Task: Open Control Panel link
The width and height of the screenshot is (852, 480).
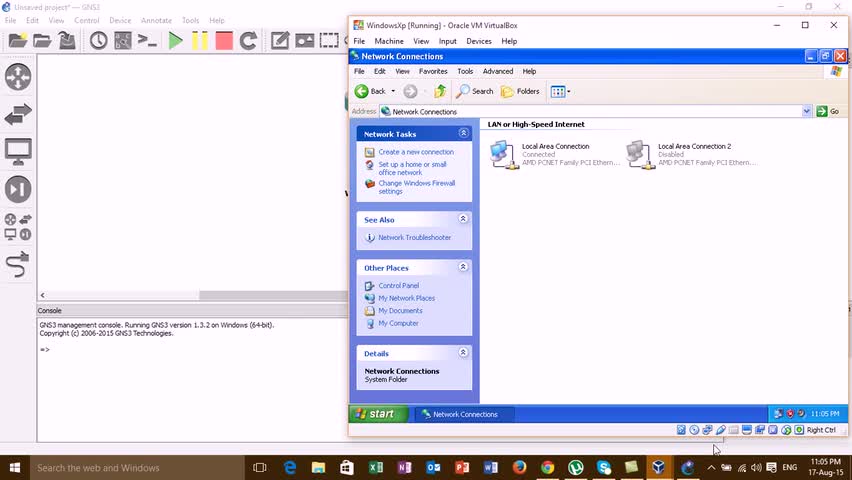Action: pyautogui.click(x=398, y=285)
